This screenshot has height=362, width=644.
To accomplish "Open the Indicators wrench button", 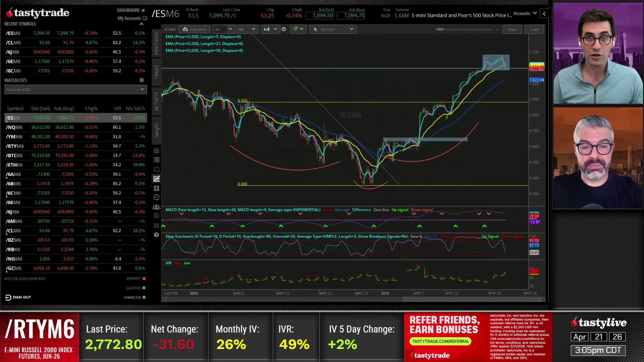I will (x=195, y=29).
